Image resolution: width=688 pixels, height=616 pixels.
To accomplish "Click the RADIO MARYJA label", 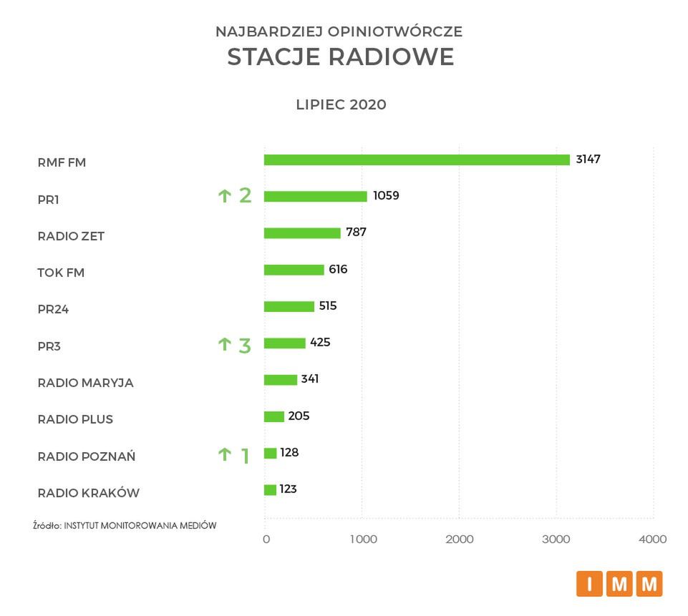I will click(x=86, y=383).
